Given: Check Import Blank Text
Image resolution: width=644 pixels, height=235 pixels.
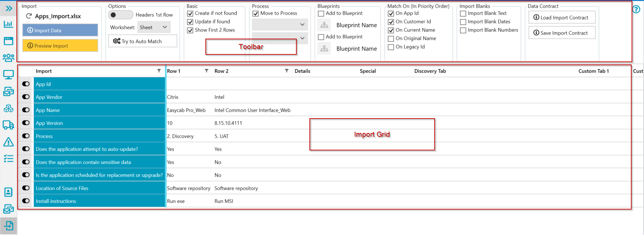Looking at the screenshot, I should pos(463,13).
